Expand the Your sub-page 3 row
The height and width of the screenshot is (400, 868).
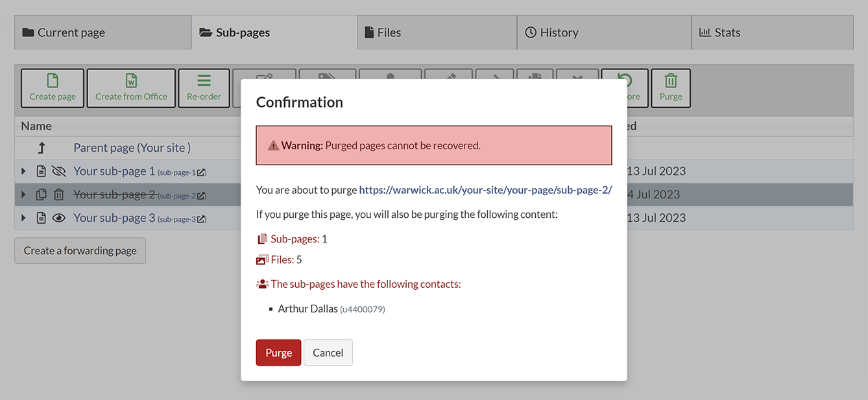click(24, 218)
